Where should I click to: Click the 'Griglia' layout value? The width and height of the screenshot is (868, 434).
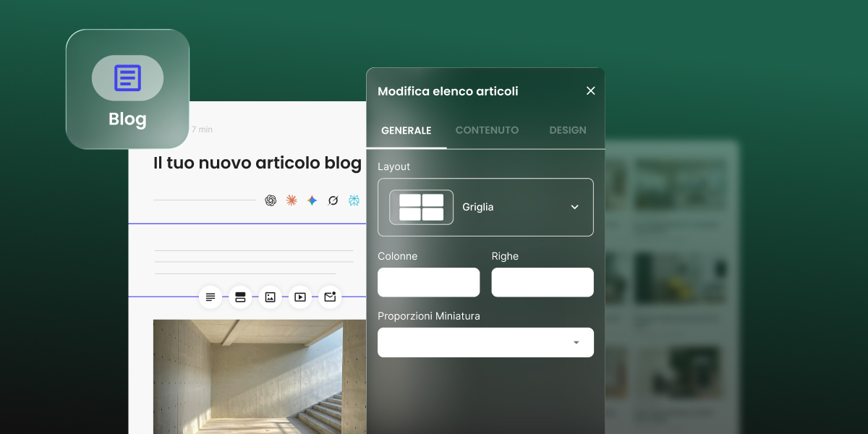click(x=478, y=207)
